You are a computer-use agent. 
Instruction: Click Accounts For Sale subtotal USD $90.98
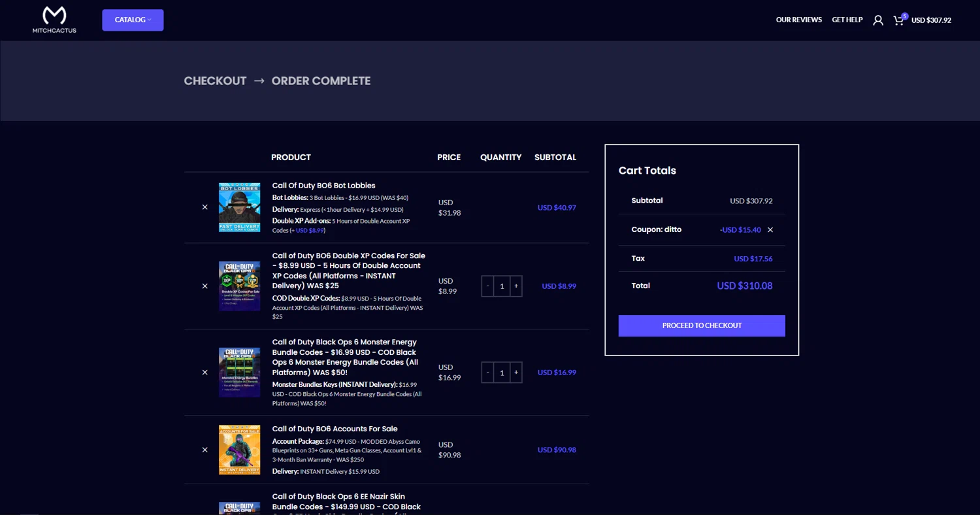pos(557,450)
